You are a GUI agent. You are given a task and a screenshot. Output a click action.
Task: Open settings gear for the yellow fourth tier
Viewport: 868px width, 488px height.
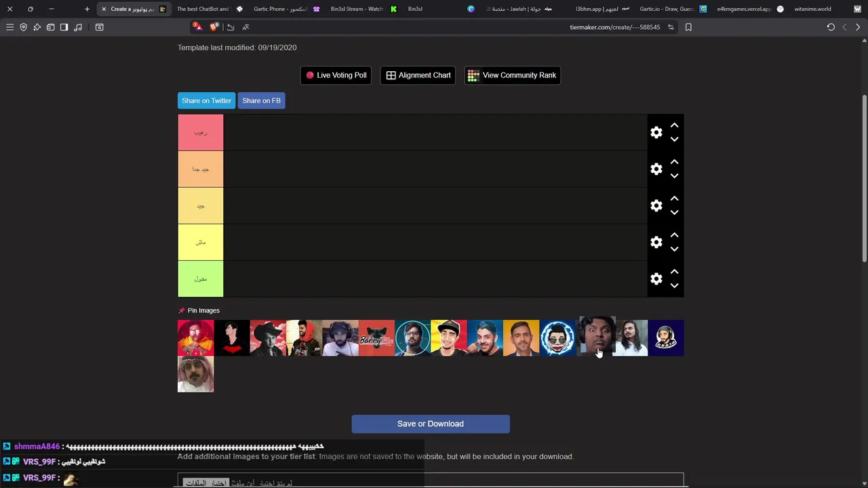656,243
